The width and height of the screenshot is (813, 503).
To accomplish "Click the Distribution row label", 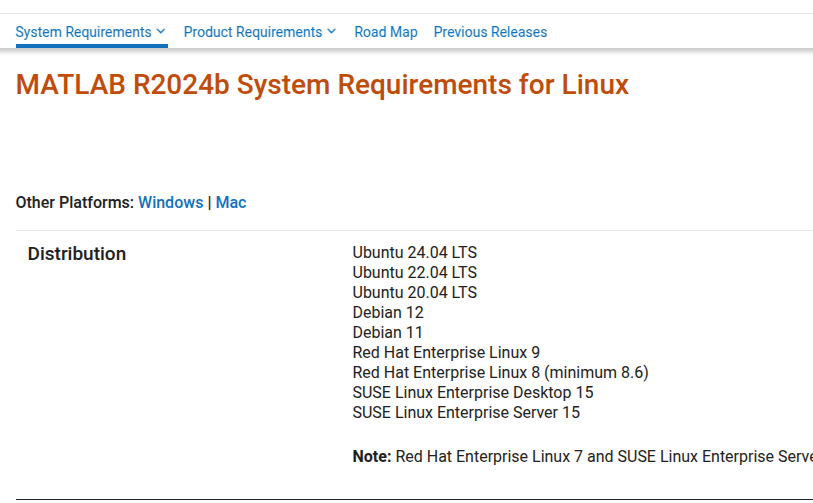I will coord(77,254).
